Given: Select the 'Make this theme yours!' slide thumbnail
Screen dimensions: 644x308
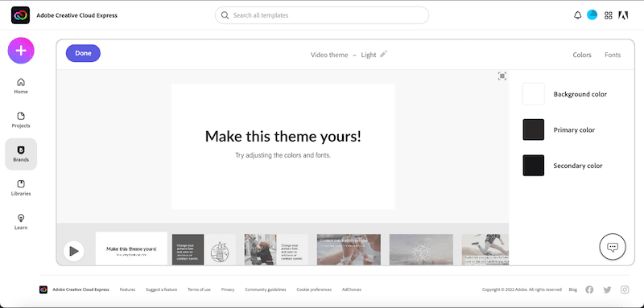Looking at the screenshot, I should [x=131, y=248].
